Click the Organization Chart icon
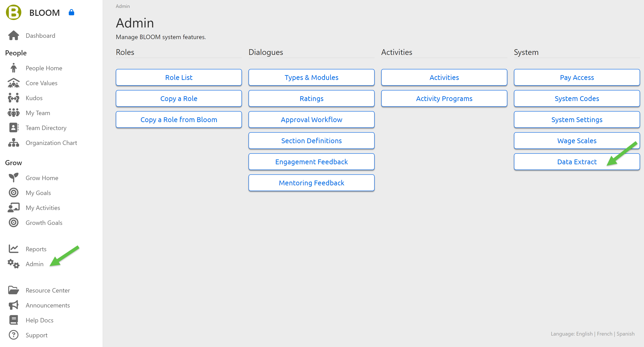Screen dimensions: 644x347 point(13,143)
